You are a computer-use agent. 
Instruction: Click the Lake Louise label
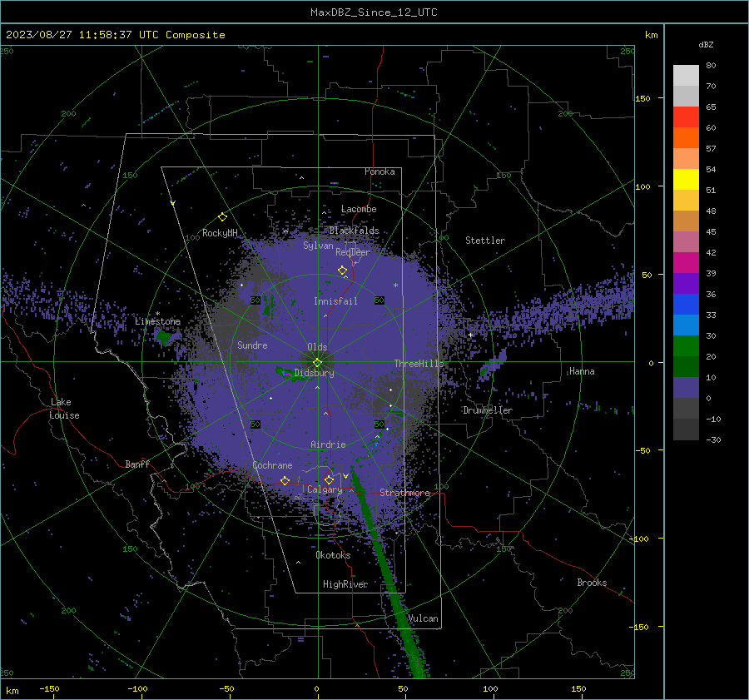pyautogui.click(x=64, y=409)
